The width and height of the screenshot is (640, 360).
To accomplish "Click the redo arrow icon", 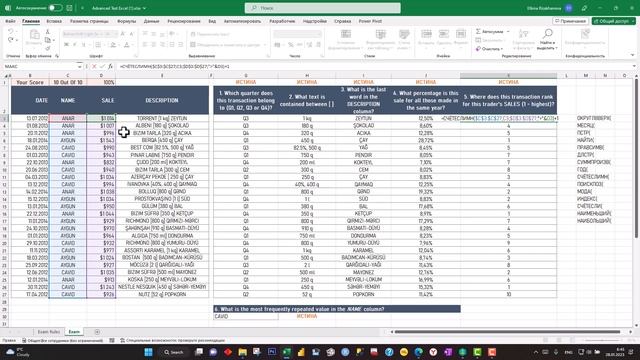I will coord(11,40).
